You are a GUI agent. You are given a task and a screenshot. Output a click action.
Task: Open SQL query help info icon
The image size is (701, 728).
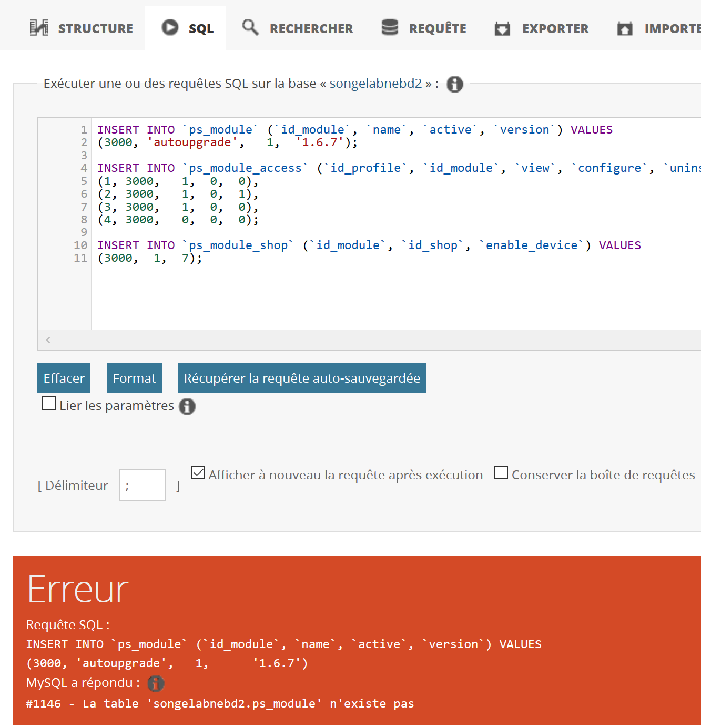[x=455, y=84]
